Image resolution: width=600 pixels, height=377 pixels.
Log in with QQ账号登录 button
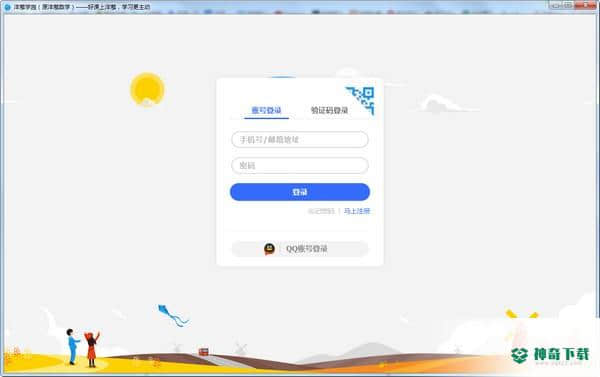point(300,249)
